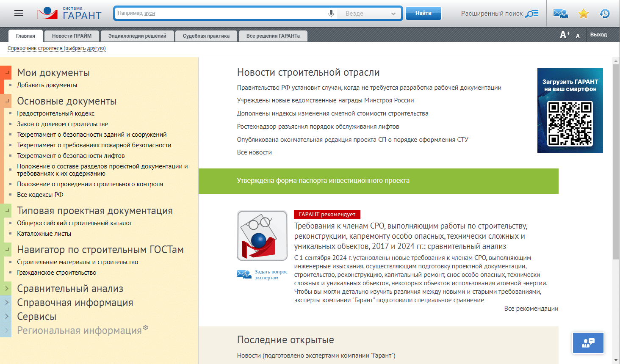Open the hamburger main menu
This screenshot has width=620, height=364.
[19, 14]
